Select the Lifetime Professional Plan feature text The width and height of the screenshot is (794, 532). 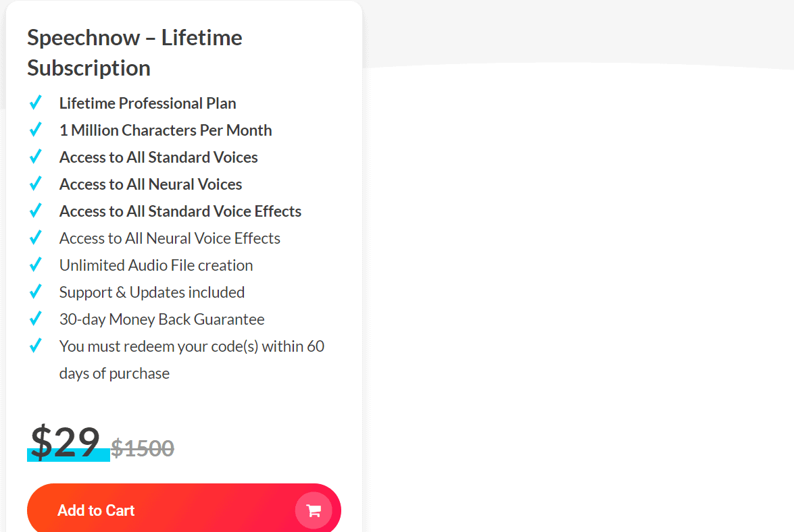pos(147,103)
